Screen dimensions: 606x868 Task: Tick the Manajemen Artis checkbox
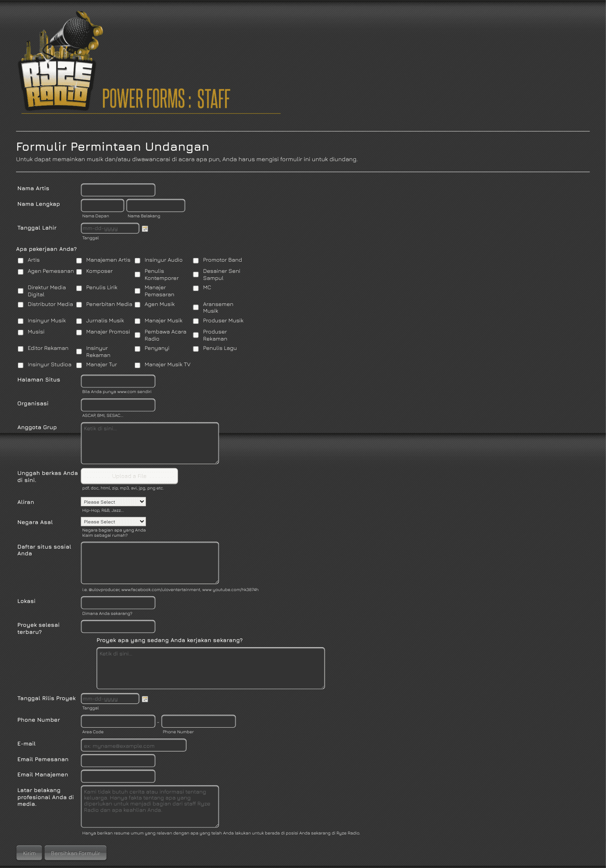click(79, 261)
